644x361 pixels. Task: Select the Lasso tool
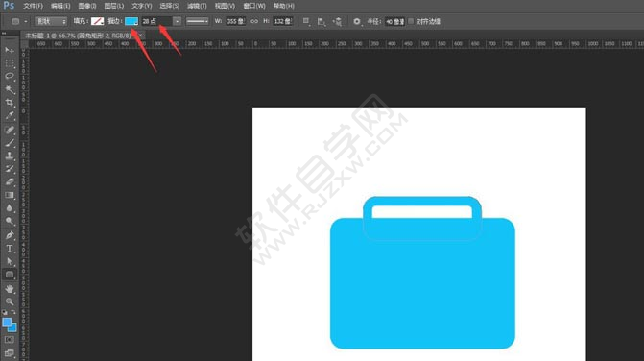click(10, 77)
